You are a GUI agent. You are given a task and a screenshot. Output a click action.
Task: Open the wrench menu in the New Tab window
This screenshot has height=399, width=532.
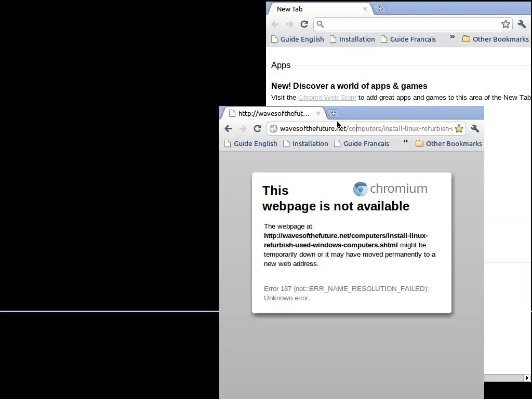tap(522, 24)
